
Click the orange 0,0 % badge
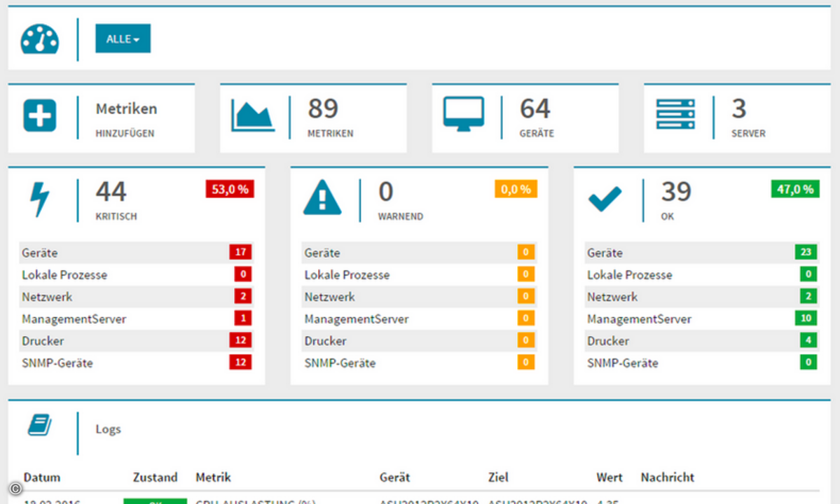[516, 190]
